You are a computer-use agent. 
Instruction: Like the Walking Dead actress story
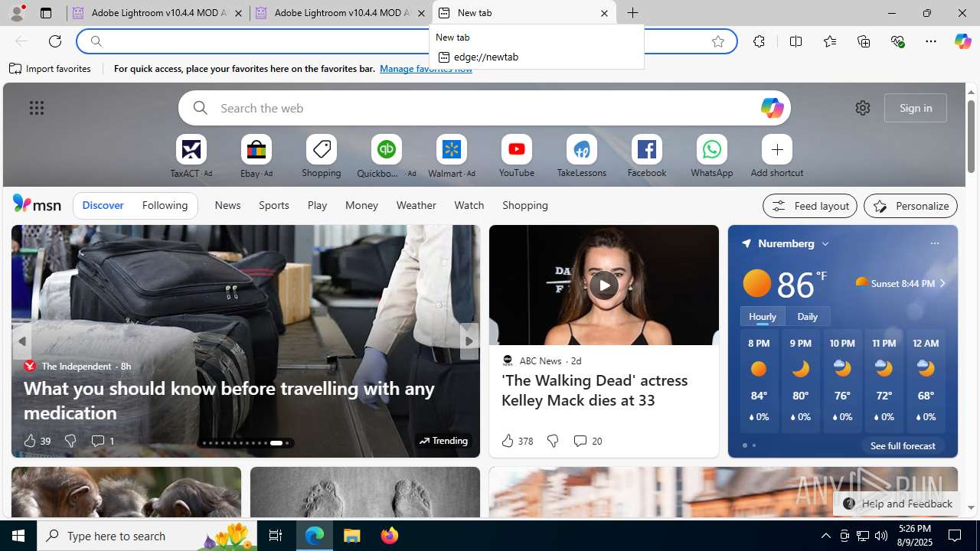pyautogui.click(x=517, y=441)
